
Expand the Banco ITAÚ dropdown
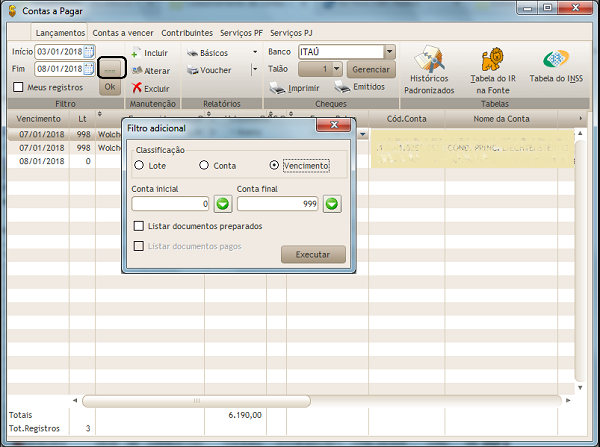tap(390, 52)
